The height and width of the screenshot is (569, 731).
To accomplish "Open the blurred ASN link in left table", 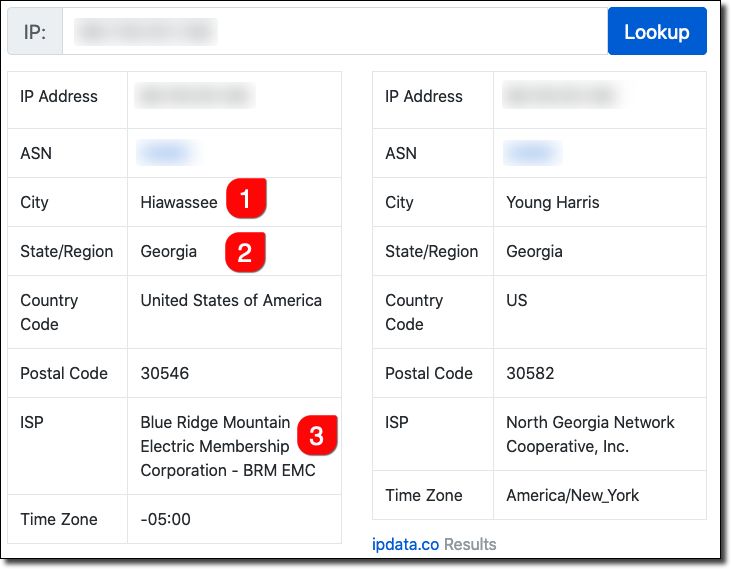I will 165,153.
